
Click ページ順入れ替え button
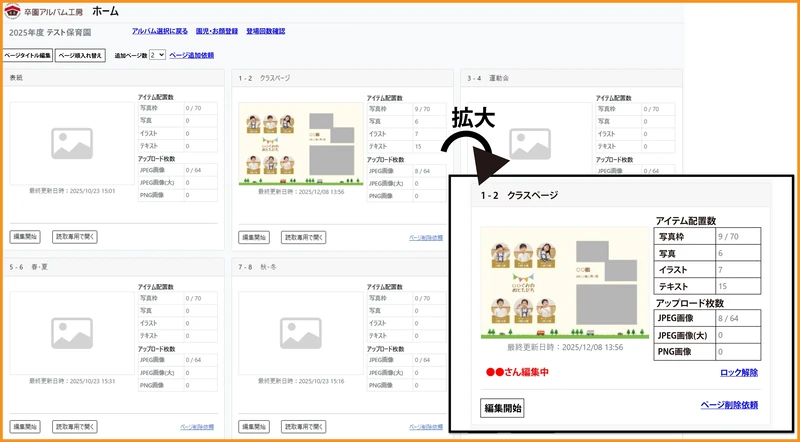click(80, 56)
